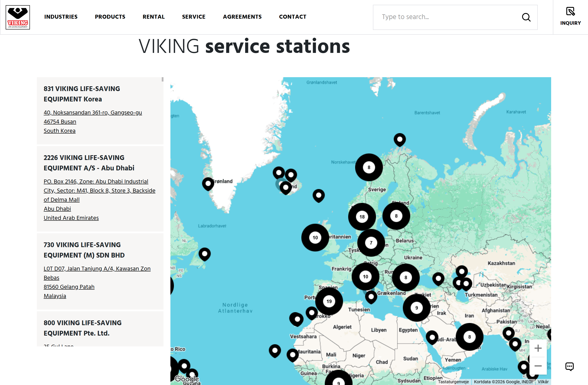The image size is (588, 385).
Task: Click the South Korea link
Action: 60,131
